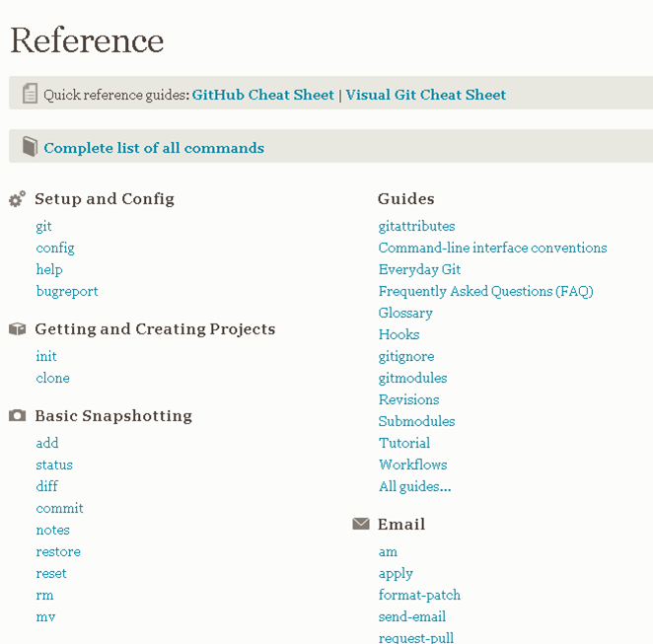Image resolution: width=653 pixels, height=644 pixels.
Task: Select the restore command link
Action: click(58, 551)
